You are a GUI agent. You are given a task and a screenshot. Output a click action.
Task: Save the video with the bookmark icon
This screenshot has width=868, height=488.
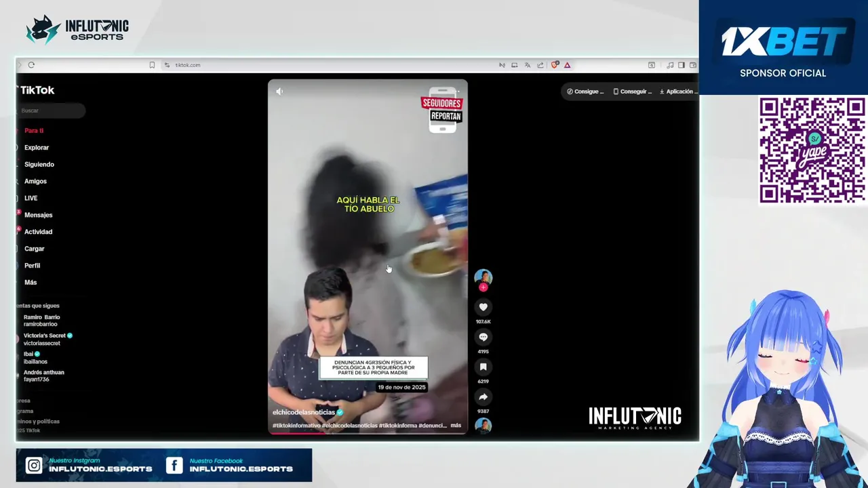[483, 367]
